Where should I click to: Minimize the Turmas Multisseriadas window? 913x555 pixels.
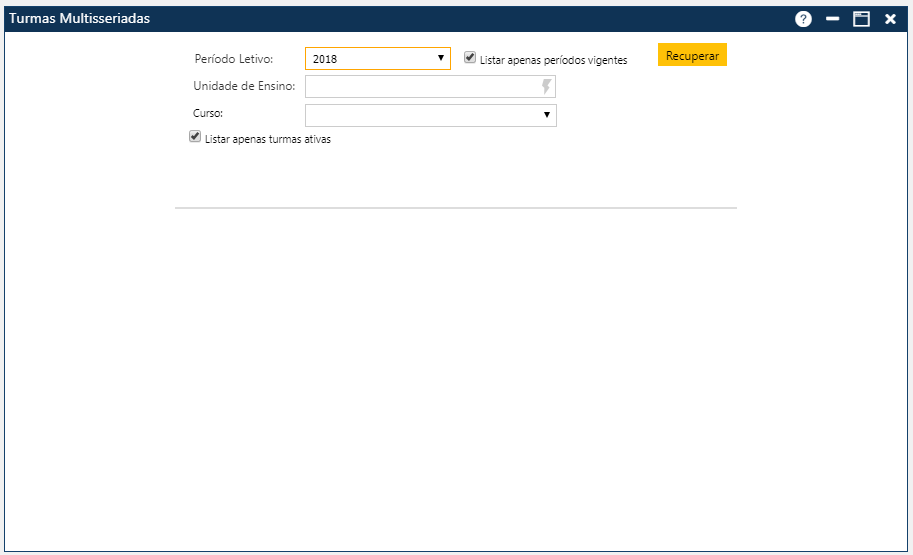(832, 19)
